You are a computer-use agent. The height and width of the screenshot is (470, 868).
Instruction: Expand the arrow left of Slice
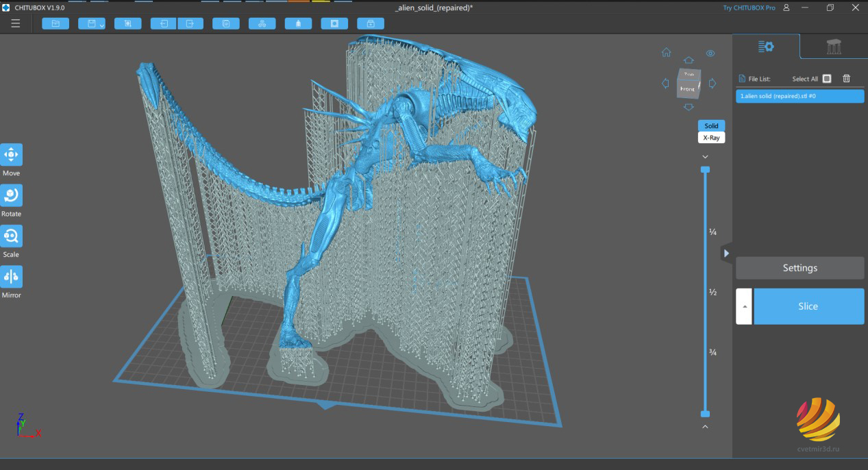pos(743,306)
